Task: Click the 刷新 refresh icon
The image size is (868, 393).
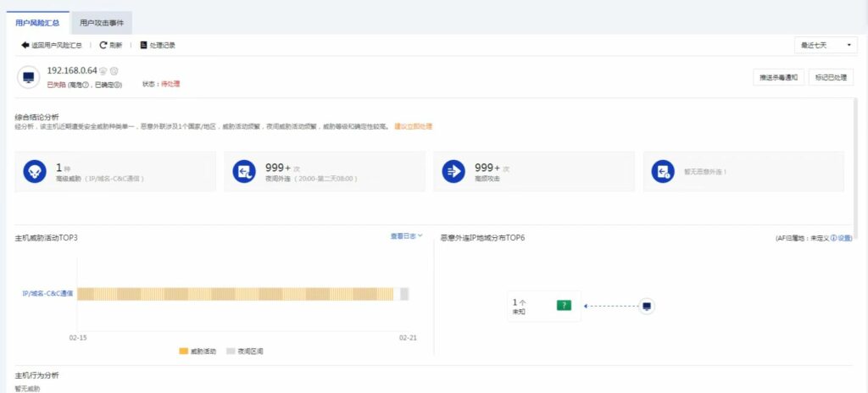Action: click(103, 45)
